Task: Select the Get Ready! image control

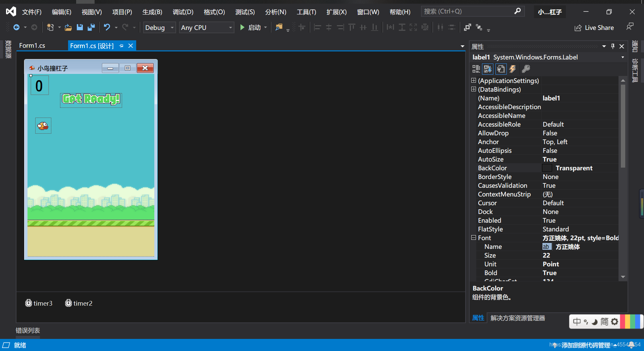Action: (91, 100)
